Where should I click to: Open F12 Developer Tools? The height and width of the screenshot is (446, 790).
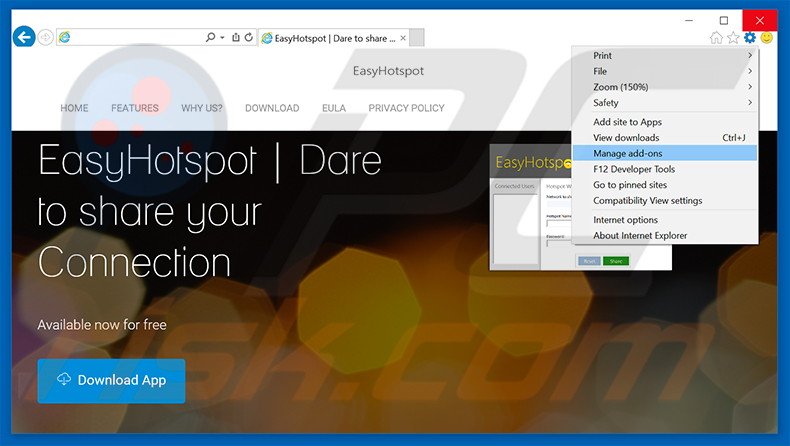click(665, 169)
